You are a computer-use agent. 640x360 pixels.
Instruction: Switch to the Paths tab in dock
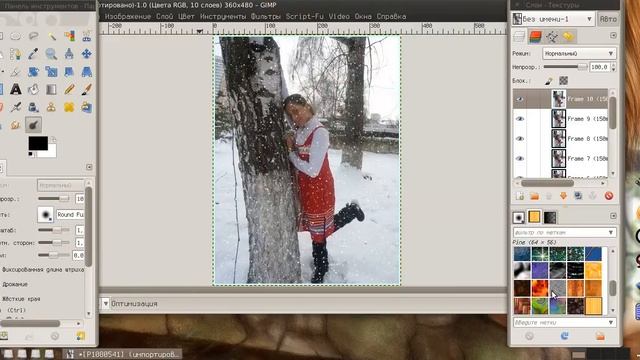click(x=552, y=37)
